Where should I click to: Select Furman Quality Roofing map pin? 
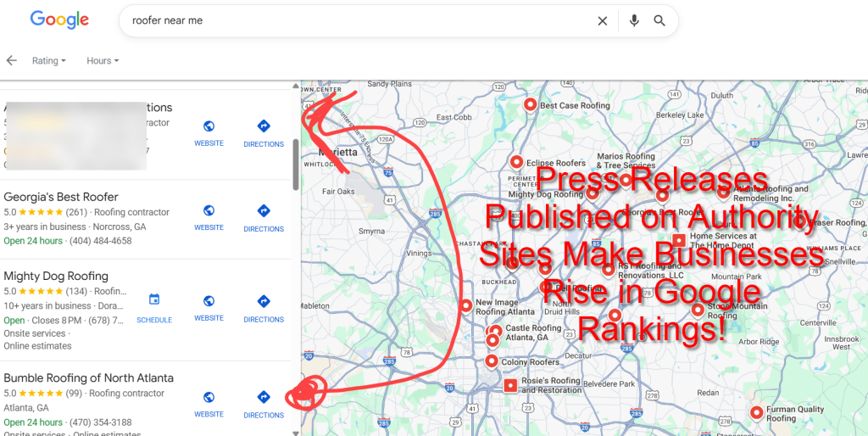coord(757,412)
